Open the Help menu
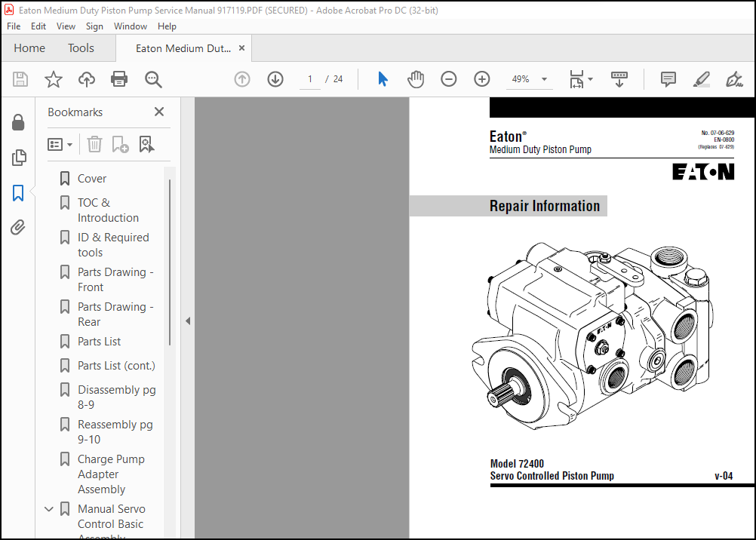The height and width of the screenshot is (540, 756). pyautogui.click(x=167, y=26)
